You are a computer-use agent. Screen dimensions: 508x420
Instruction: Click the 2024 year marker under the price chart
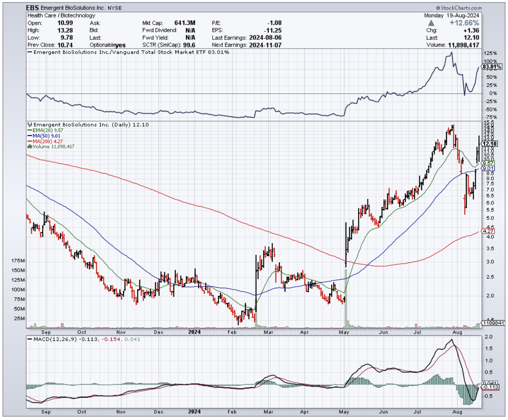pyautogui.click(x=194, y=332)
